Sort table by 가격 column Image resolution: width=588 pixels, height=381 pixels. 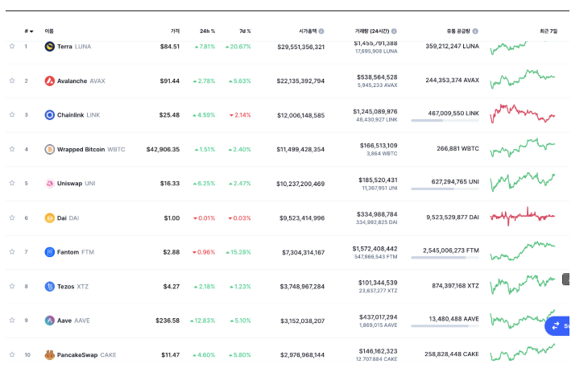click(175, 31)
